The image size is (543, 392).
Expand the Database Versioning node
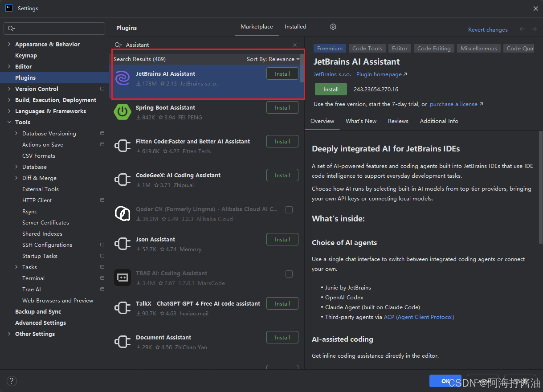[16, 134]
